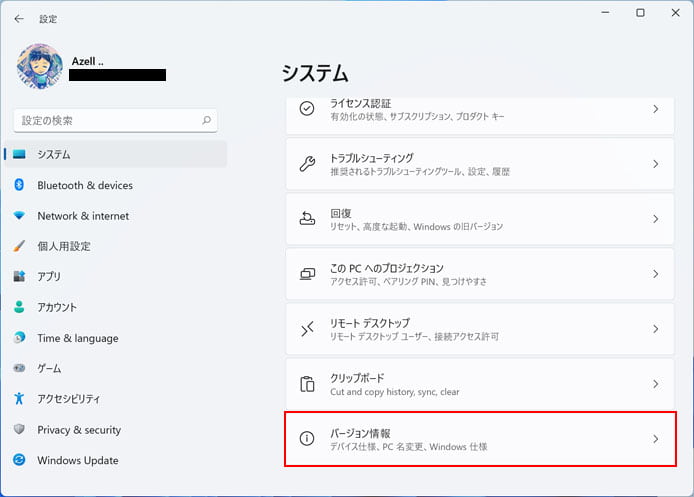This screenshot has width=694, height=497.
Task: Click the リモート デスクトップ arrows icon
Action: tap(307, 329)
